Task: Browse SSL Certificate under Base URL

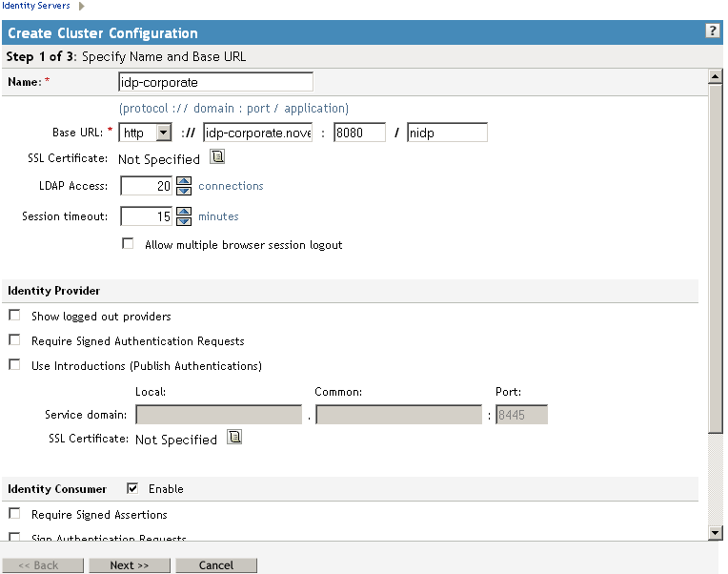Action: pyautogui.click(x=216, y=158)
